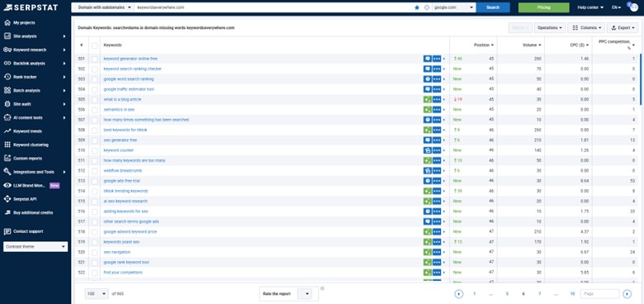
Task: Click the Rank tracker clock icon
Action: [x=7, y=77]
